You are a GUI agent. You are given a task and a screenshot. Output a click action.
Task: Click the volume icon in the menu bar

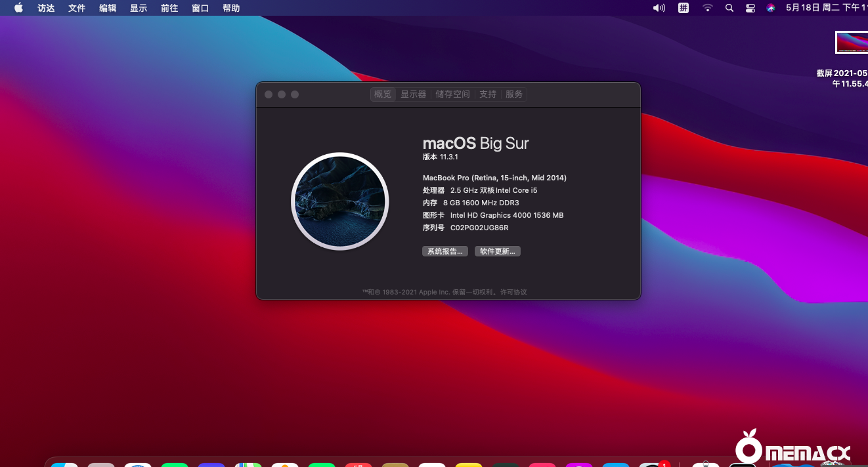coord(659,7)
